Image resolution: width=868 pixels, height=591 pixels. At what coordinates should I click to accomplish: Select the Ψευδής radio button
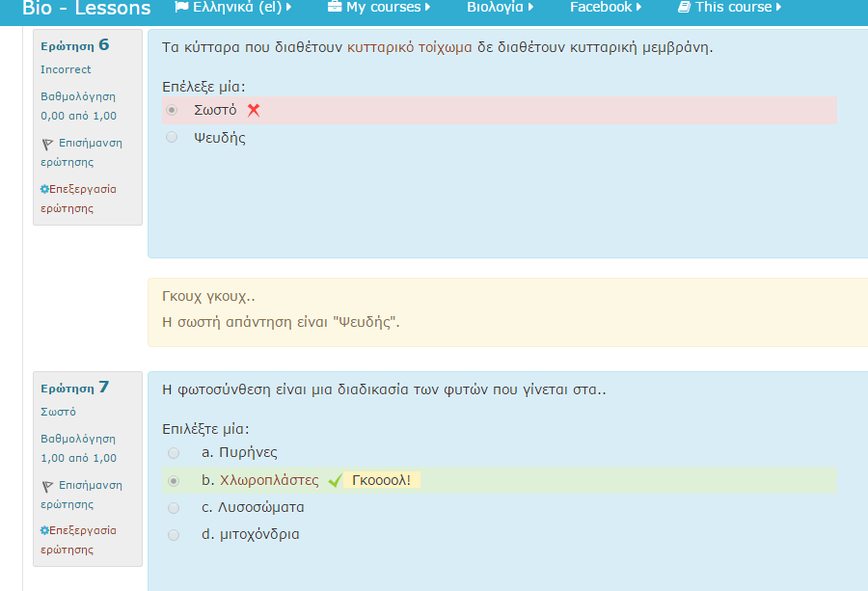point(173,138)
